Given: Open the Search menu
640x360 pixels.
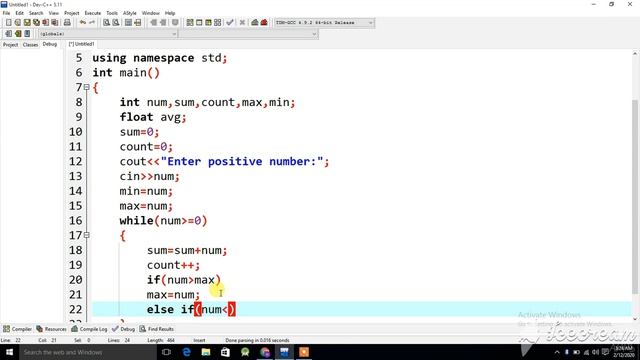Looking at the screenshot, I should point(36,13).
